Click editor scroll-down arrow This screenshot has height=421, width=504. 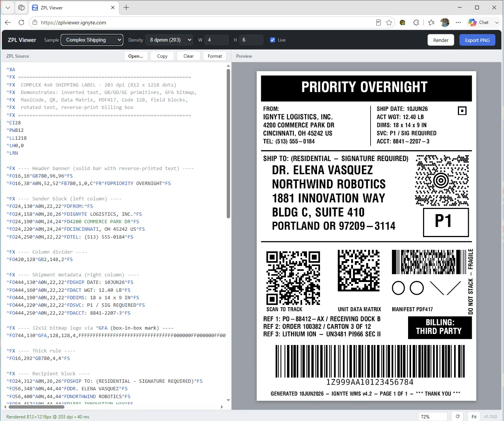click(x=228, y=400)
